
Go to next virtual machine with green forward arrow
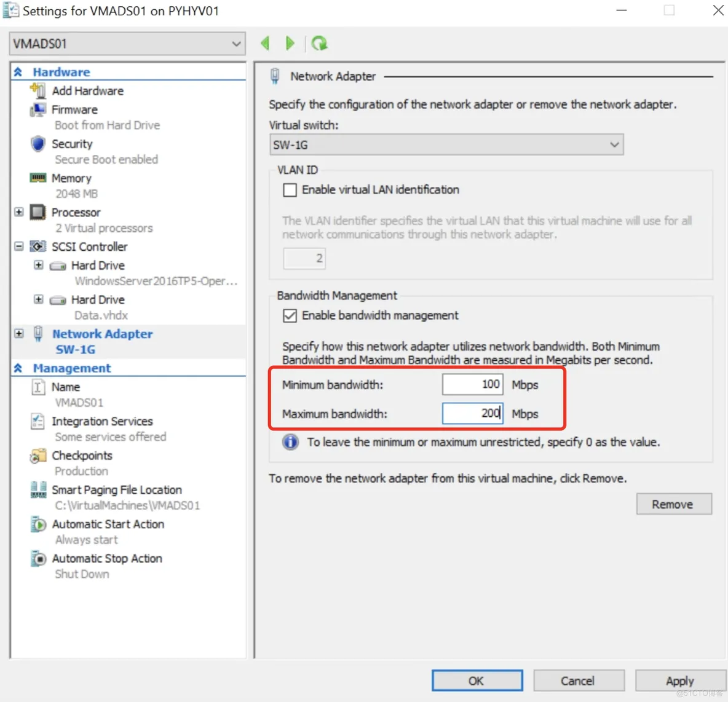click(290, 43)
